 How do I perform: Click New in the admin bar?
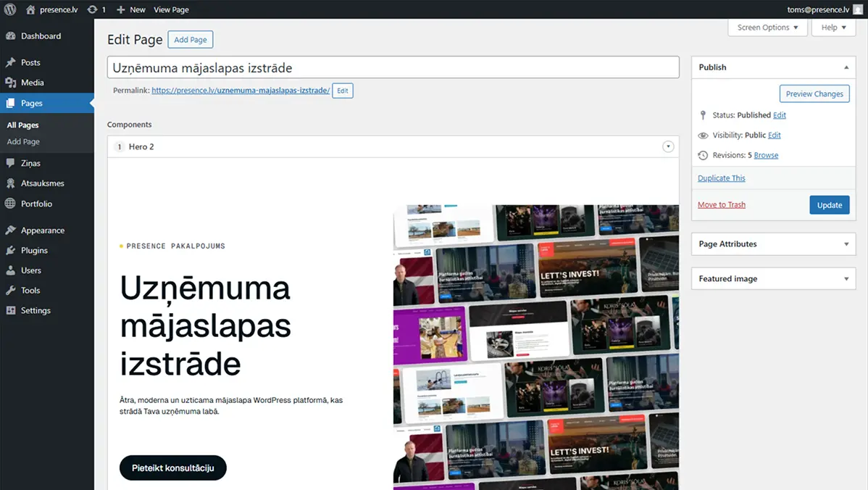pyautogui.click(x=130, y=9)
